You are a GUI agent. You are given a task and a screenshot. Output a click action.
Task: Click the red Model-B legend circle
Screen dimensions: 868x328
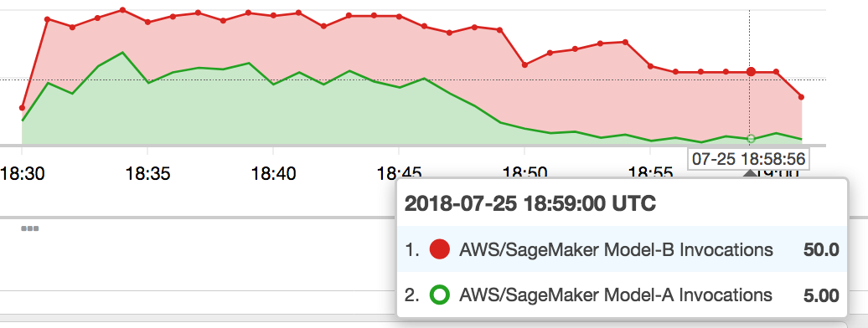pos(440,250)
